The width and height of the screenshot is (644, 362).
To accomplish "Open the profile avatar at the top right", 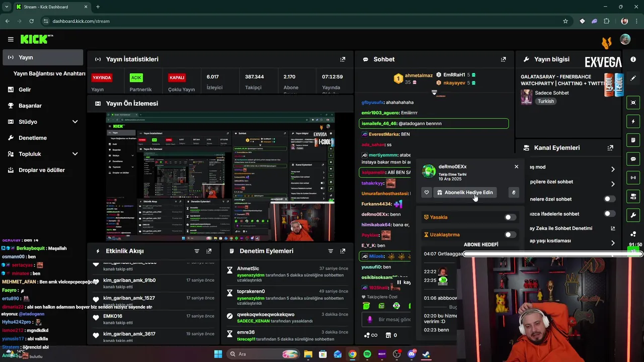I will tap(625, 39).
